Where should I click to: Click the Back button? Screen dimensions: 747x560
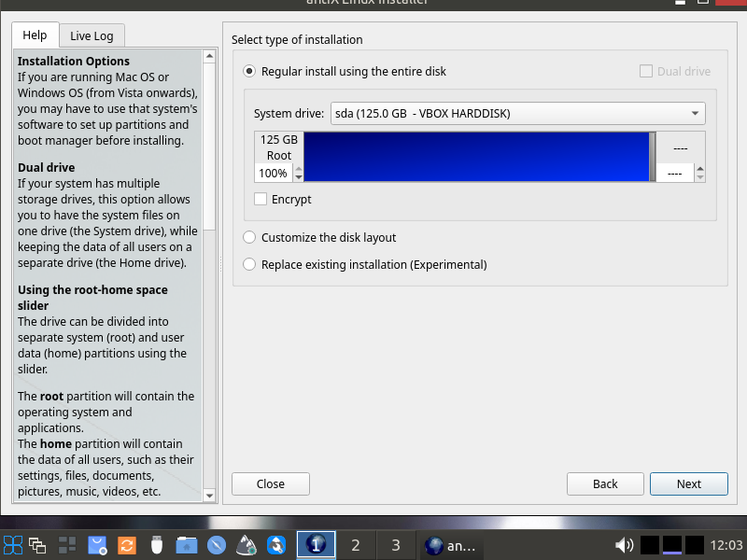point(605,483)
